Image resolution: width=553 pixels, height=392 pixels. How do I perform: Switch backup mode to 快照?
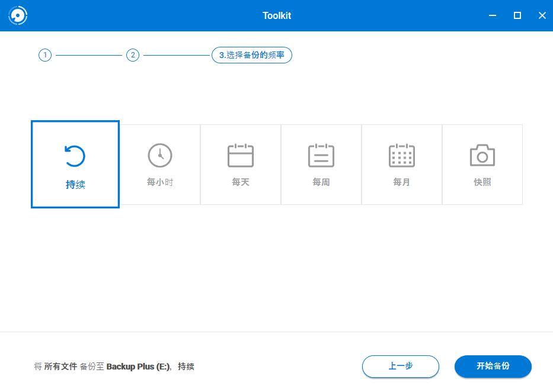coord(482,164)
